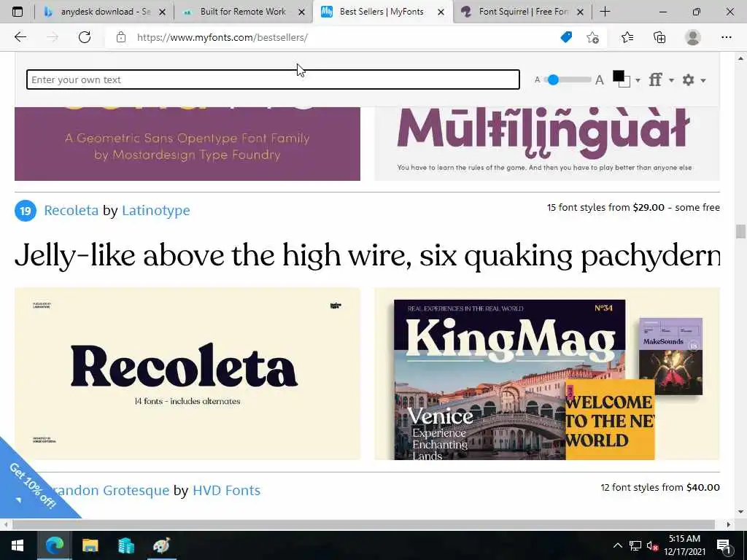The height and width of the screenshot is (560, 747).
Task: Open the Latinotype foundry link
Action: click(156, 210)
